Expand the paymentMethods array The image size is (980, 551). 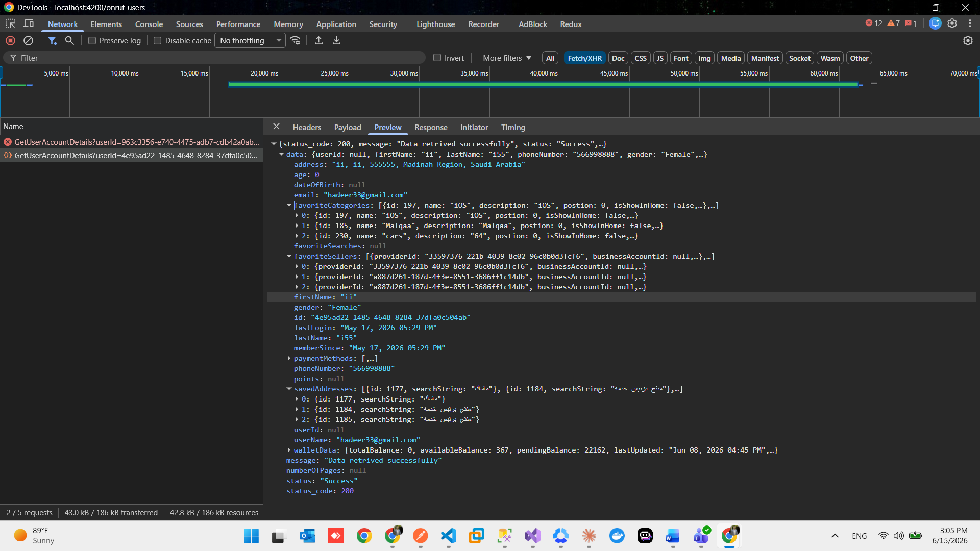(x=289, y=358)
